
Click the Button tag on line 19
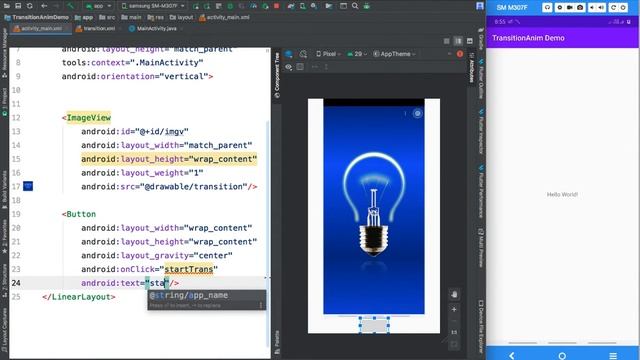point(81,214)
